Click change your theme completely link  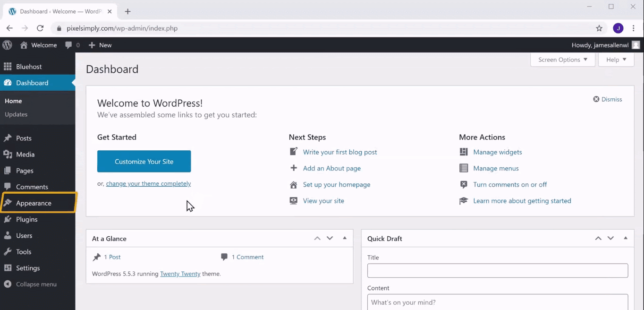pyautogui.click(x=148, y=183)
